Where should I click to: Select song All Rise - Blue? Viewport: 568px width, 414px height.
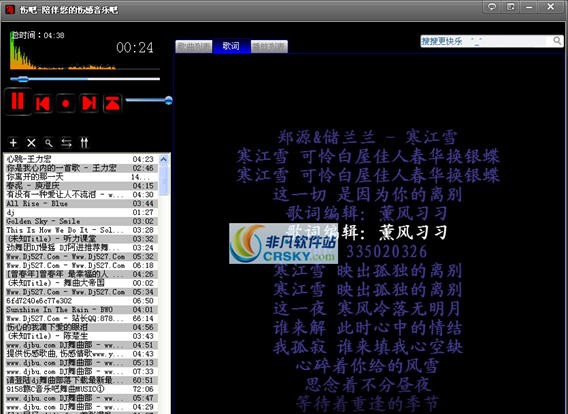coord(81,203)
